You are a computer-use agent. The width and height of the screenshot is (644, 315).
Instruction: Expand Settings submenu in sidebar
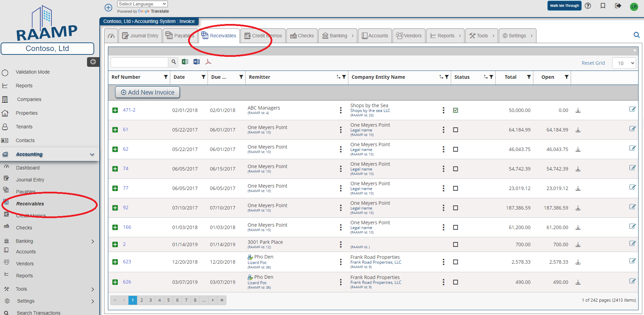click(93, 301)
